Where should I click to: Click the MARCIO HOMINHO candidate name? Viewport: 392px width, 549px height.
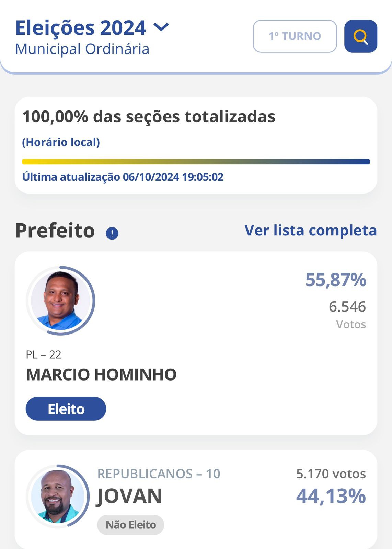coord(101,374)
